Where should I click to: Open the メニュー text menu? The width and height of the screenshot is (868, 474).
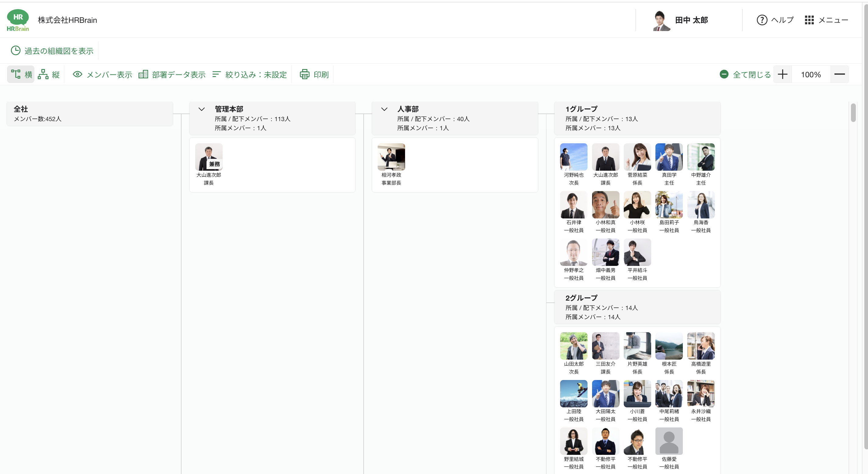[833, 20]
